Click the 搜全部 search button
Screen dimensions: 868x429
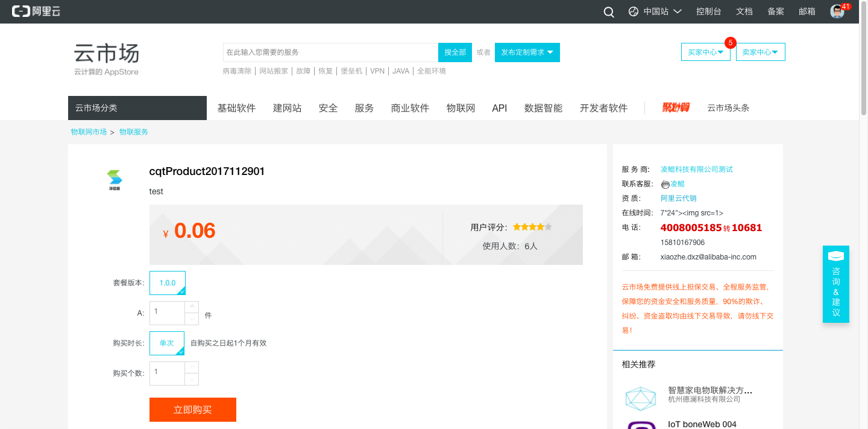[x=455, y=52]
